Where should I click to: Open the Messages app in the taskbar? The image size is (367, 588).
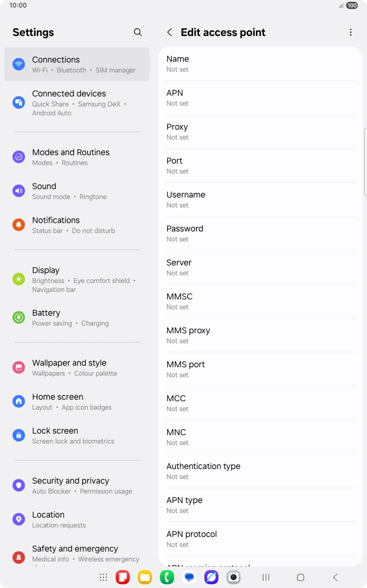tap(189, 577)
